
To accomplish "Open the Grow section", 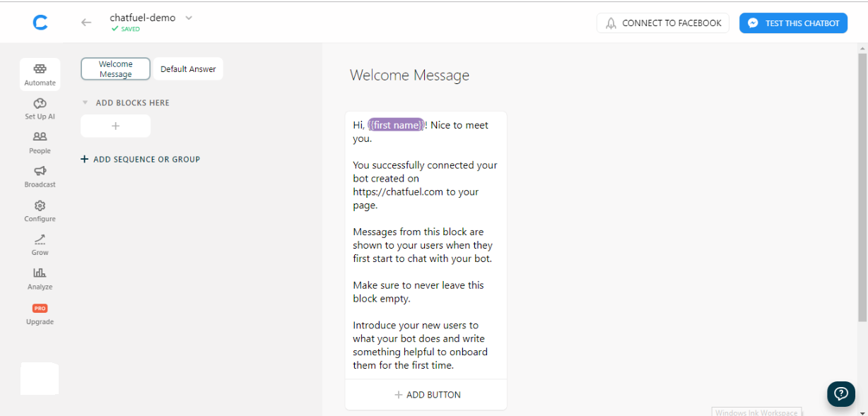I will 40,244.
